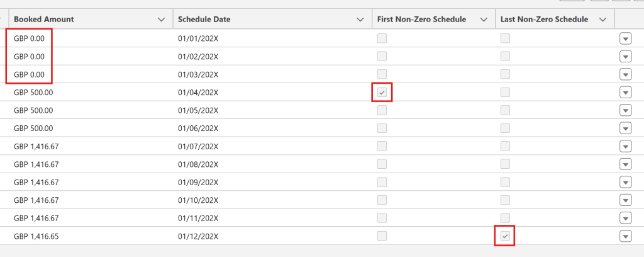Open row actions menu for 01/10/202X schedule
644x257 pixels.
625,200
